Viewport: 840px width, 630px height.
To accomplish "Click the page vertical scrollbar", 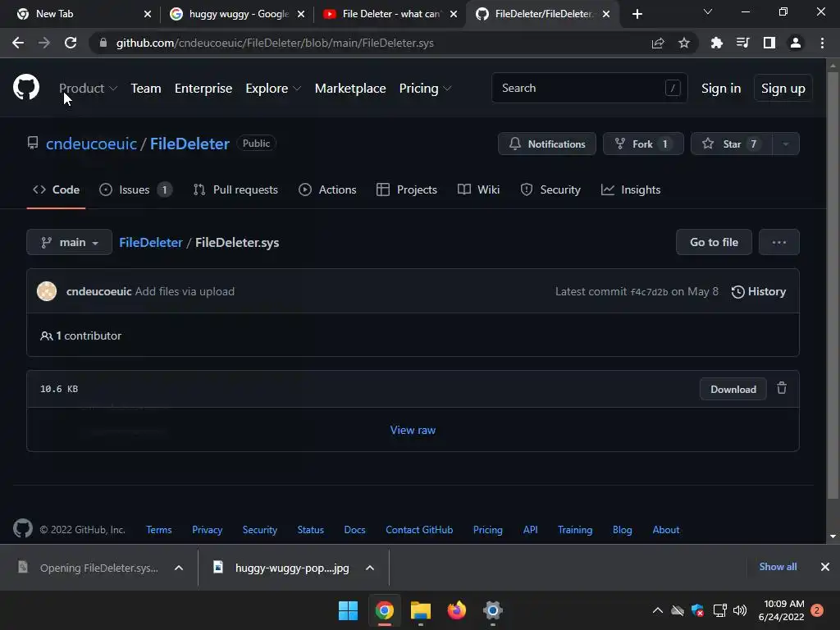I will click(x=833, y=284).
